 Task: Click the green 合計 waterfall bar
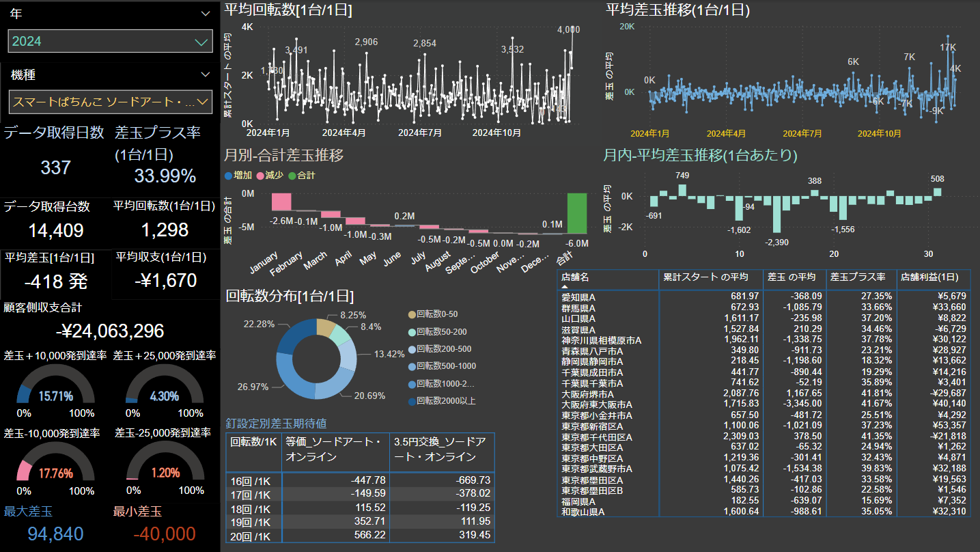point(576,214)
